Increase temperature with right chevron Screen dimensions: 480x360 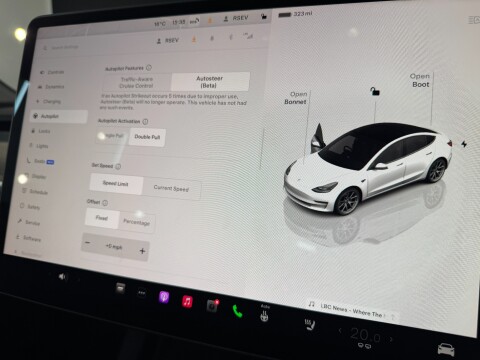(x=391, y=339)
